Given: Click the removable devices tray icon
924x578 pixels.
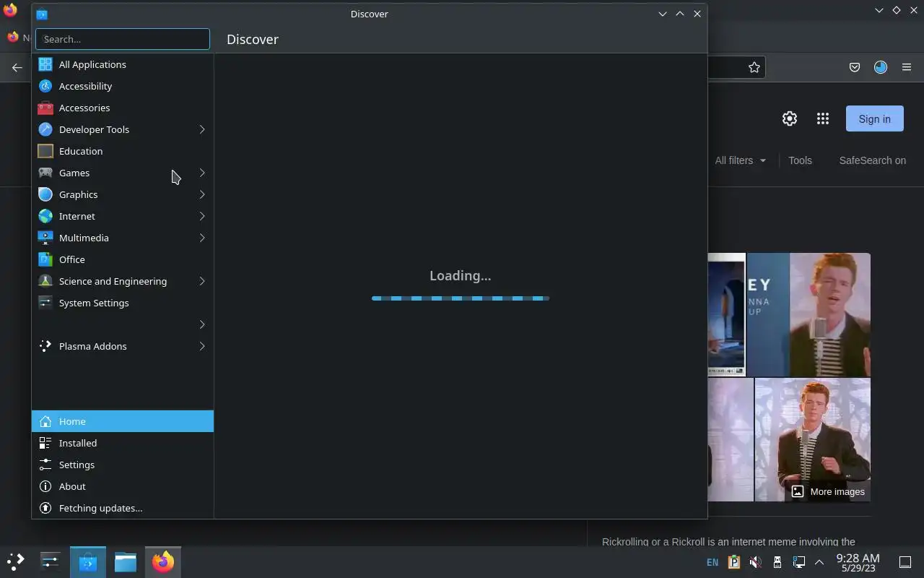Looking at the screenshot, I should [x=777, y=562].
